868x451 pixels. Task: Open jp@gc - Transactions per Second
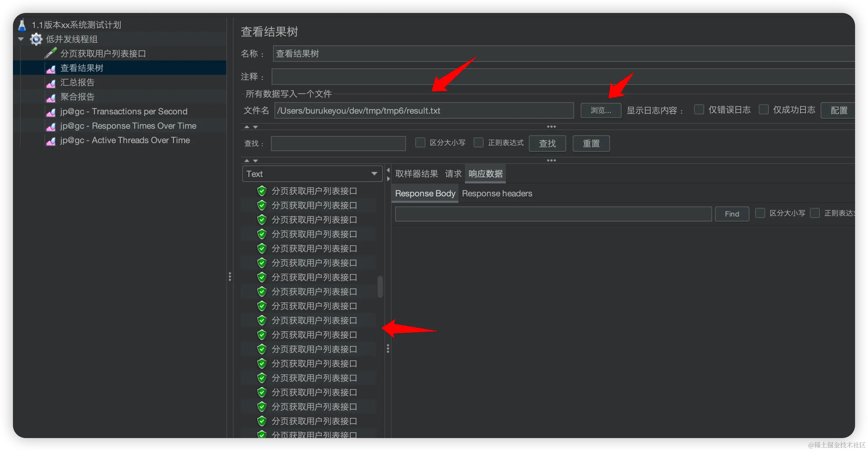tap(124, 111)
